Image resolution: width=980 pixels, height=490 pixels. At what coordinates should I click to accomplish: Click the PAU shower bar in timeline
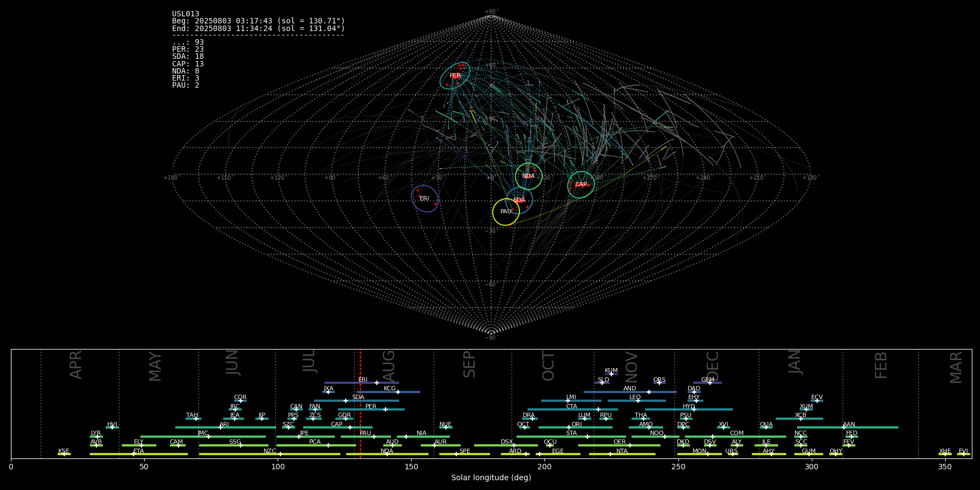point(366,437)
